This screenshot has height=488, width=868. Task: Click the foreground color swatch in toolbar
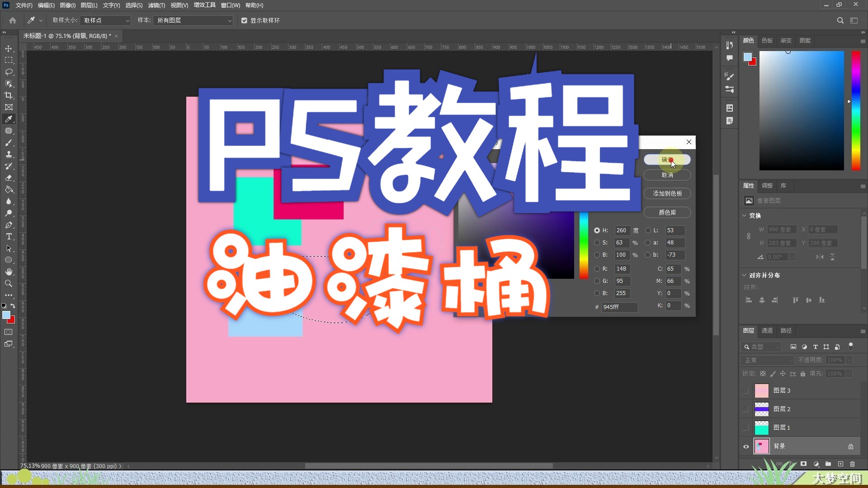tap(6, 315)
